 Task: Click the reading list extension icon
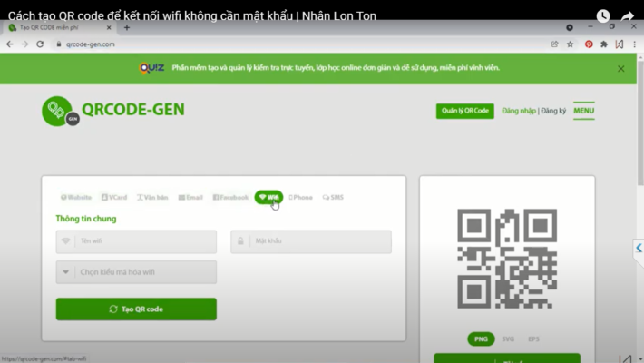[620, 44]
